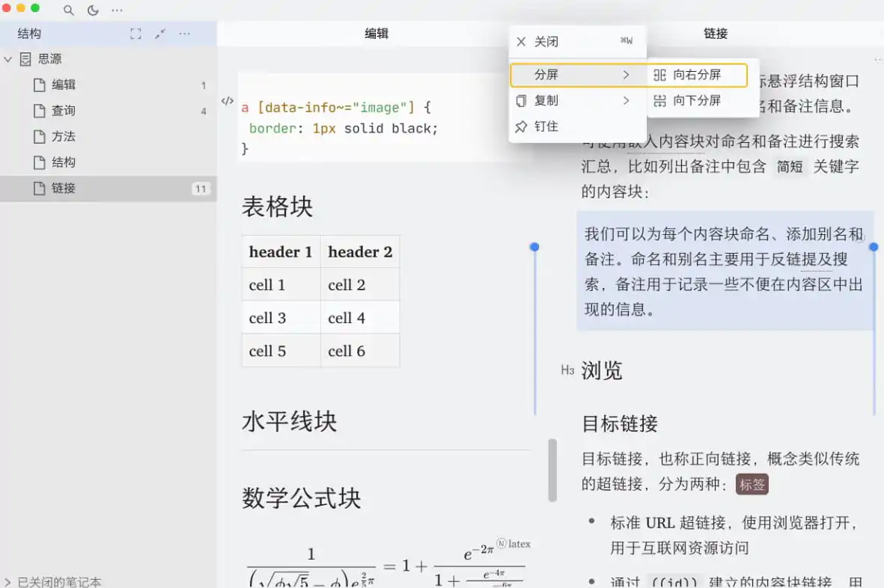Click the shrink arrows icon on 结构 panel

pos(160,33)
